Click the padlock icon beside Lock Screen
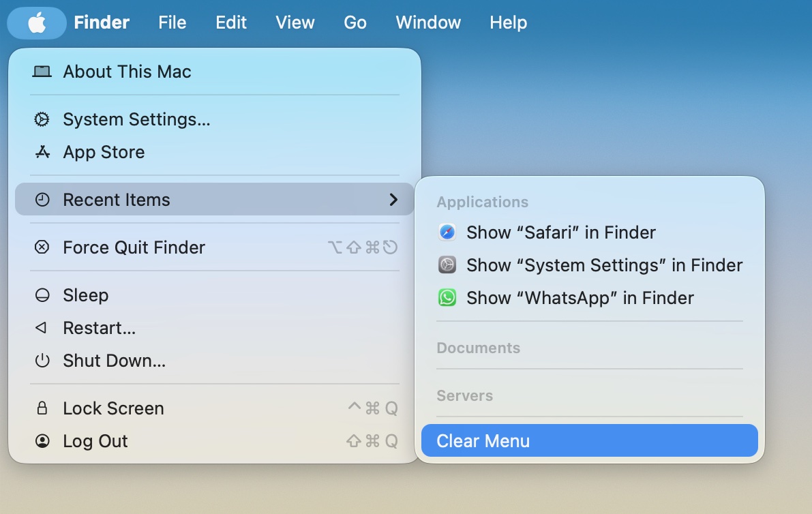 42,408
